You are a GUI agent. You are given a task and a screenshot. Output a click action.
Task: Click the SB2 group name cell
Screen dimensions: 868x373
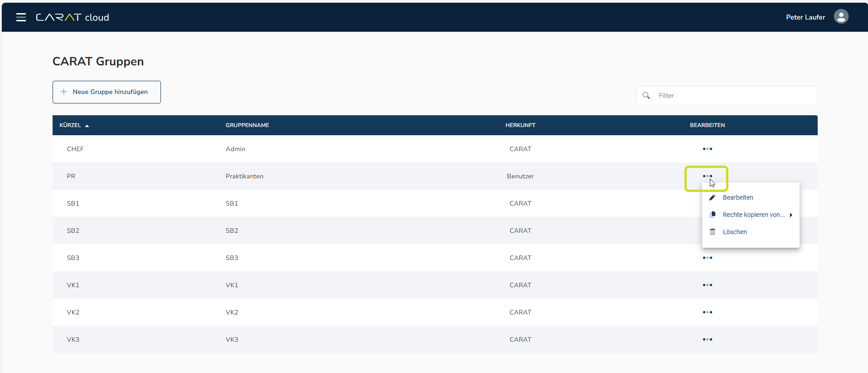[232, 231]
